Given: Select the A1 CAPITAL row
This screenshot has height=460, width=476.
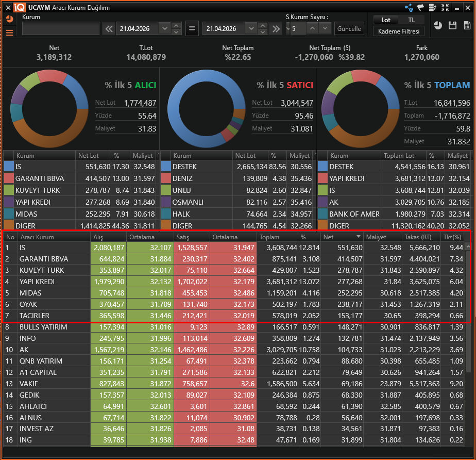Looking at the screenshot, I should click(x=234, y=372).
